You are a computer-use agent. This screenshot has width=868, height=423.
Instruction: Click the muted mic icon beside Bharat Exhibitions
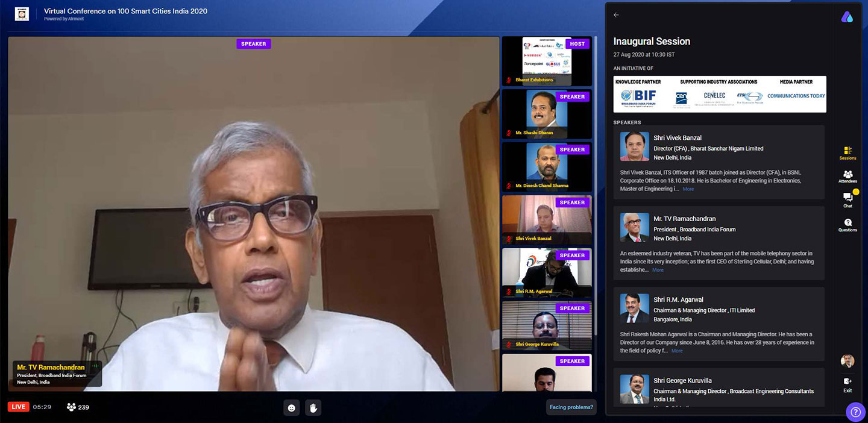[509, 80]
